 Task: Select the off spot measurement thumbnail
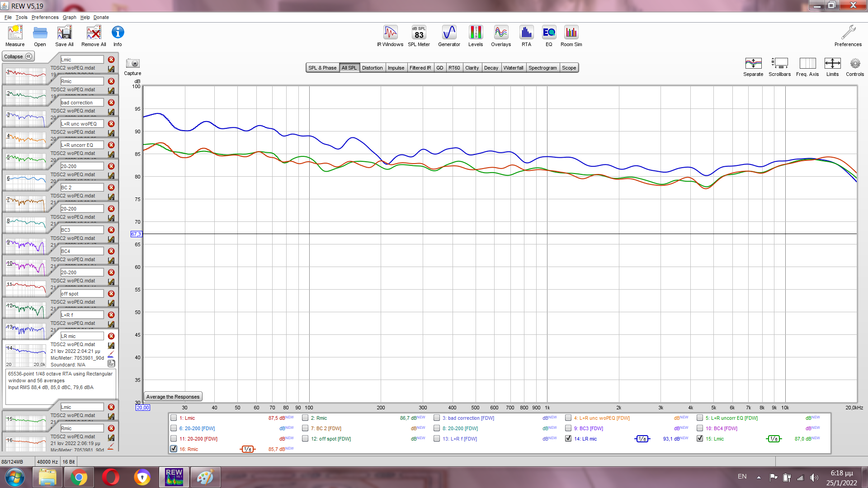click(26, 310)
